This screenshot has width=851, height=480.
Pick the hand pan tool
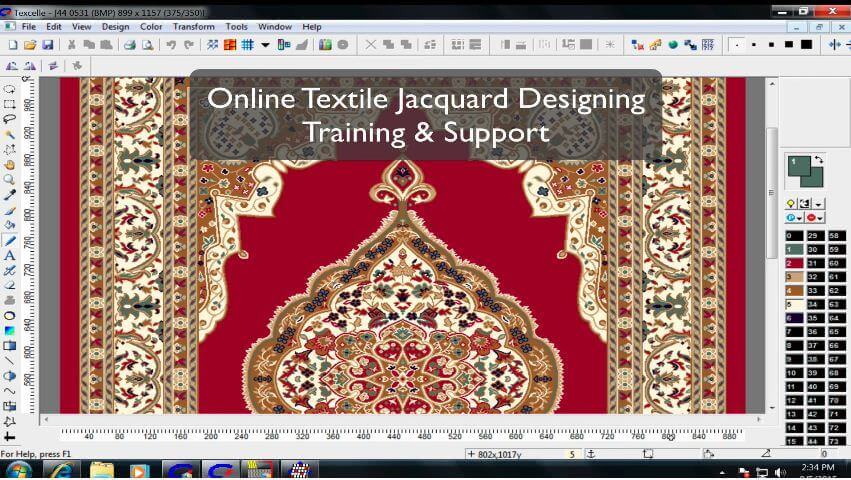point(10,164)
